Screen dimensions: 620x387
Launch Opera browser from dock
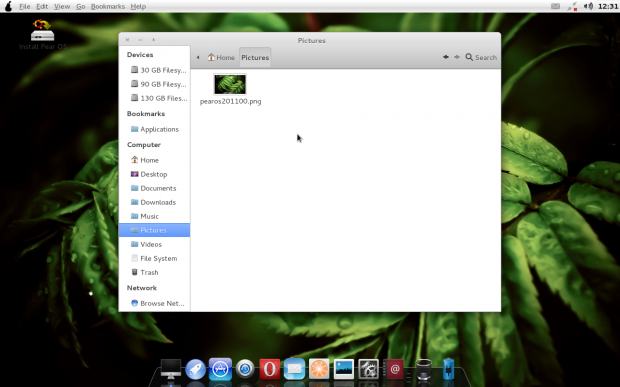[x=270, y=369]
